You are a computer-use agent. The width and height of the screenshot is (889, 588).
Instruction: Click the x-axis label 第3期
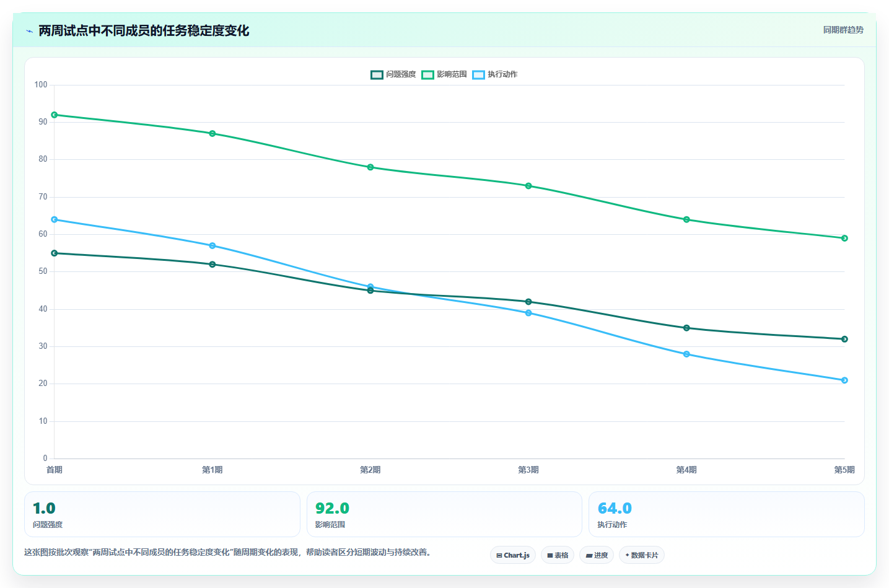(x=528, y=470)
